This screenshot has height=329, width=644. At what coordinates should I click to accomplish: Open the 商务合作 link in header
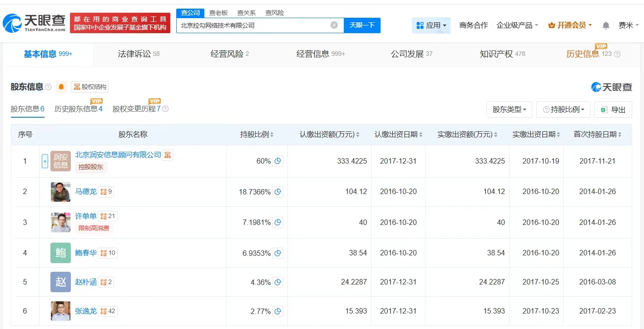(474, 25)
